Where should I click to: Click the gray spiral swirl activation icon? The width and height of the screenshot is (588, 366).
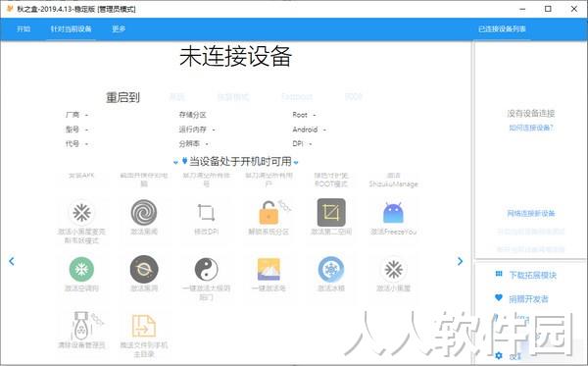point(144,213)
